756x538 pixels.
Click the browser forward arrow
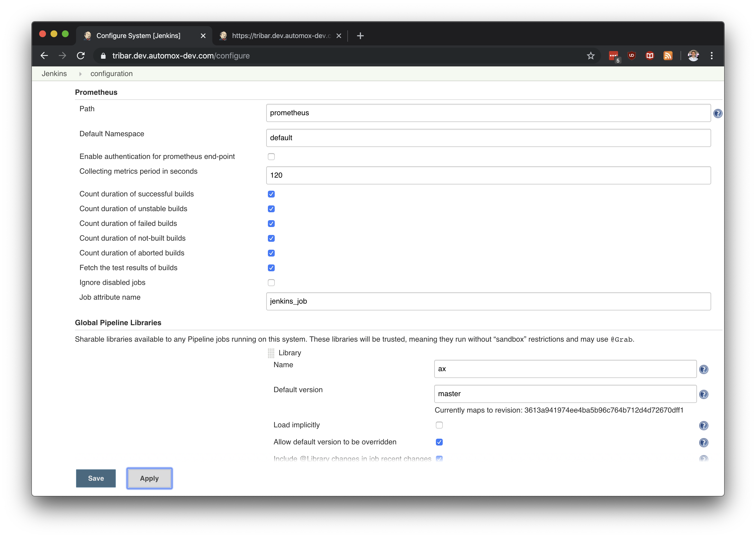[x=62, y=56]
